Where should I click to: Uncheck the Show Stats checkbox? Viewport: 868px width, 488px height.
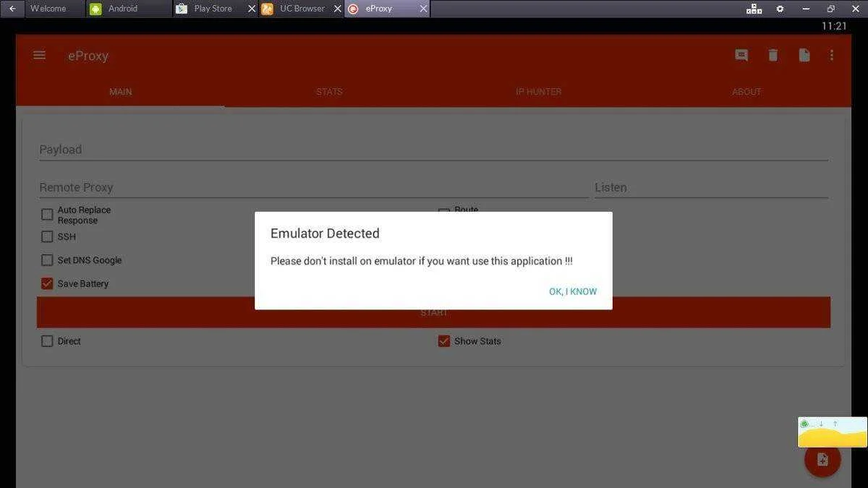tap(444, 341)
